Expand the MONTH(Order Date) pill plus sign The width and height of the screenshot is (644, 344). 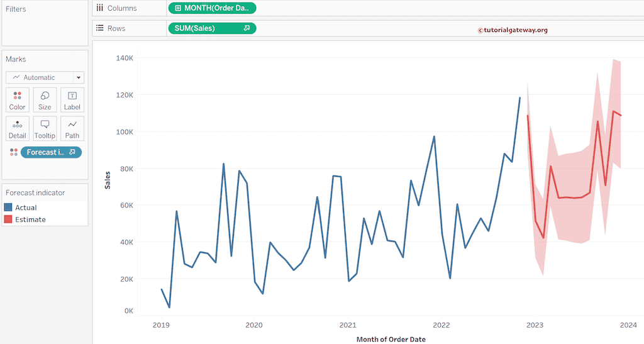tap(178, 8)
